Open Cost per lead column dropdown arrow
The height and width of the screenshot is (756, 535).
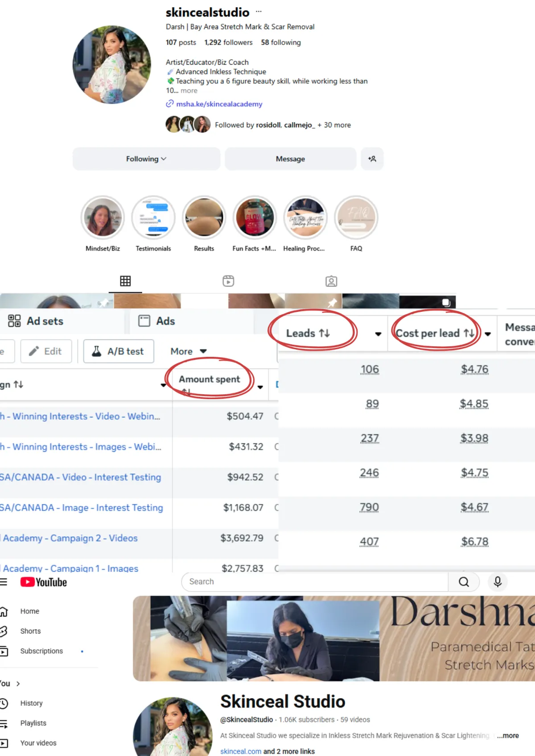pyautogui.click(x=488, y=334)
